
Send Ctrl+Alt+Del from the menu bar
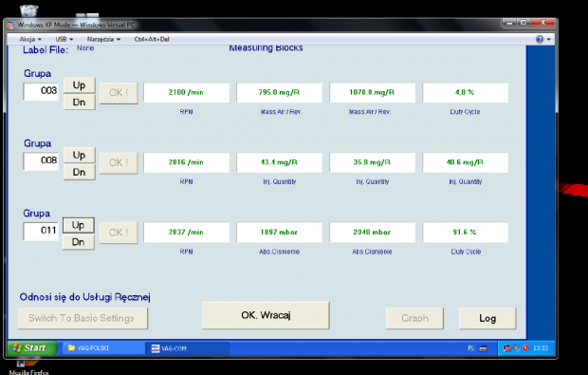152,39
